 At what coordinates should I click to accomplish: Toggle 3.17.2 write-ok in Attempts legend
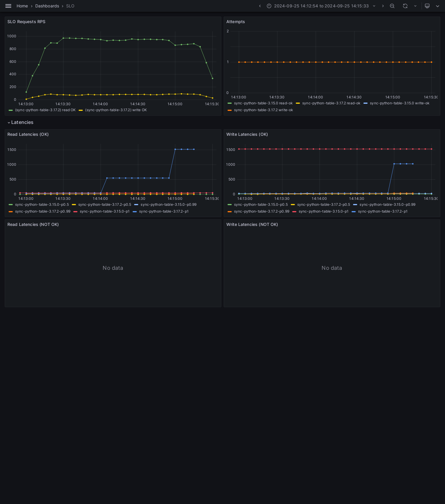(263, 110)
